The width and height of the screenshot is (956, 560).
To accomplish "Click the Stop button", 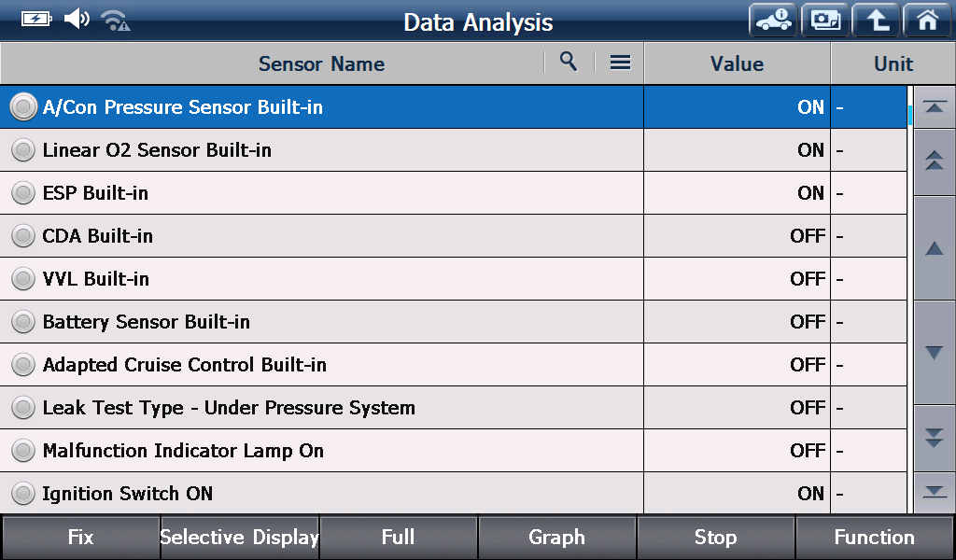I will tap(715, 538).
